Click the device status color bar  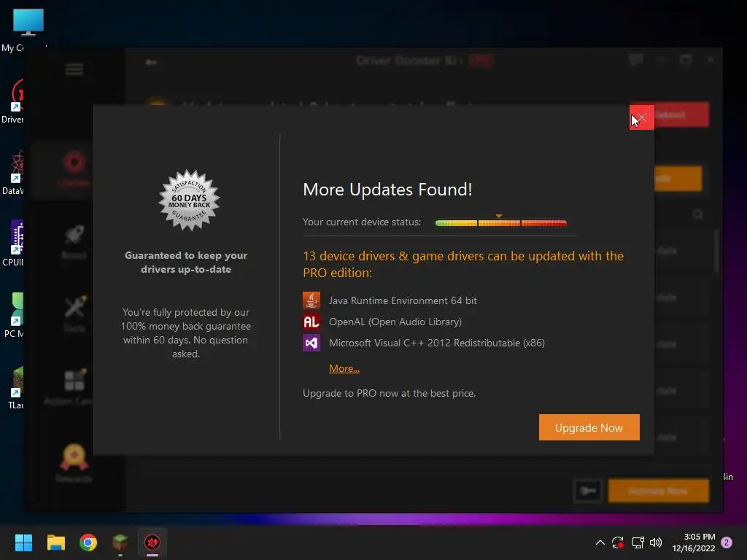(x=500, y=223)
